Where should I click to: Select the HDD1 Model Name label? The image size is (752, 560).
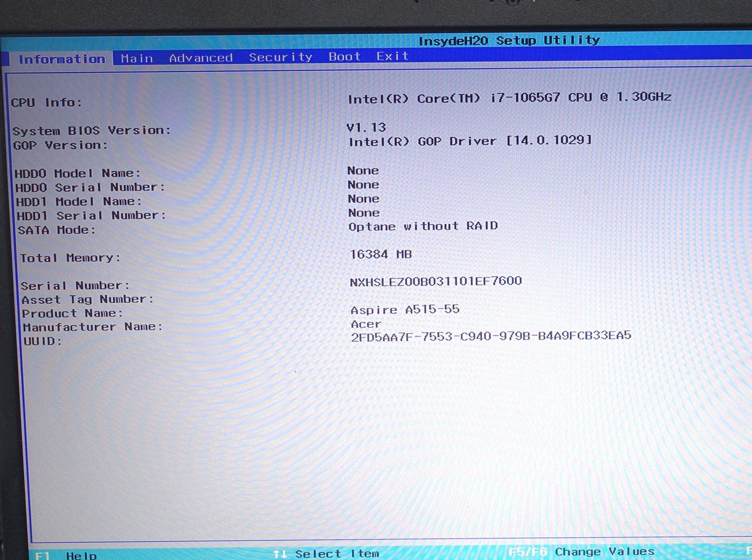79,202
